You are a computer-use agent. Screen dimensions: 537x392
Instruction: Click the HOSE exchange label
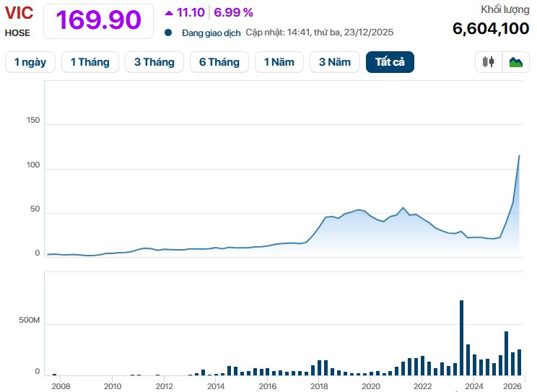pyautogui.click(x=17, y=32)
